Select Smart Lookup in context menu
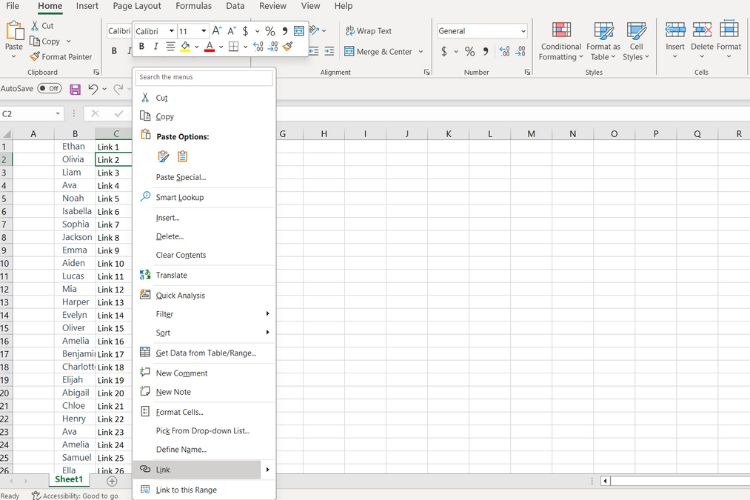 [x=204, y=197]
